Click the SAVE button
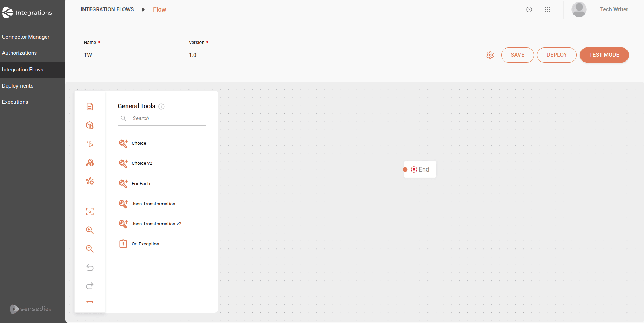This screenshot has height=323, width=644. [x=517, y=55]
